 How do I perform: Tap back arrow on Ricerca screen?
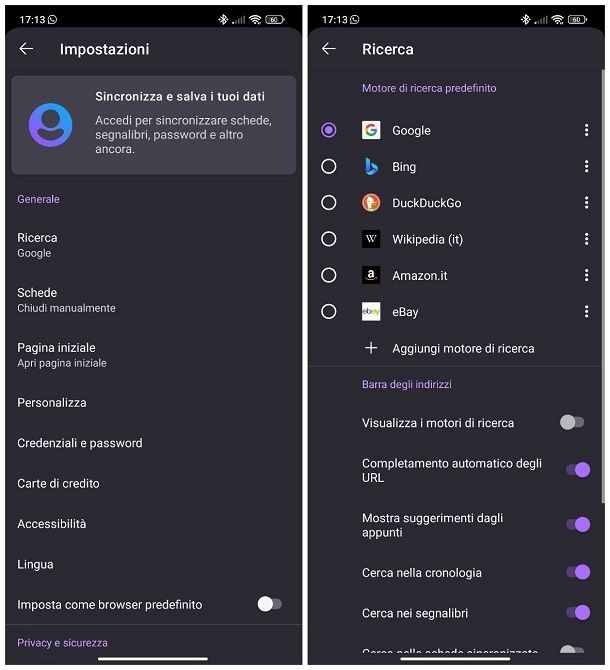click(x=328, y=49)
